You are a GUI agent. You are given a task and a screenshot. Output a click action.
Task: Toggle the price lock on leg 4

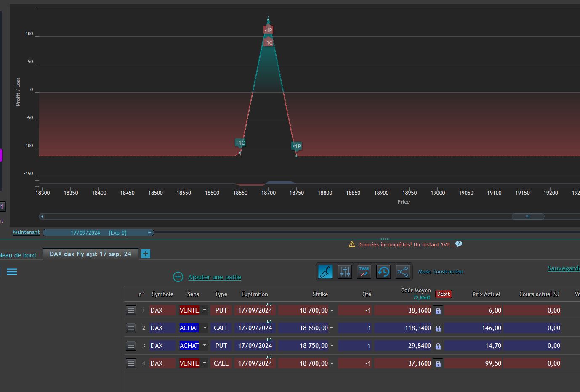[438, 363]
